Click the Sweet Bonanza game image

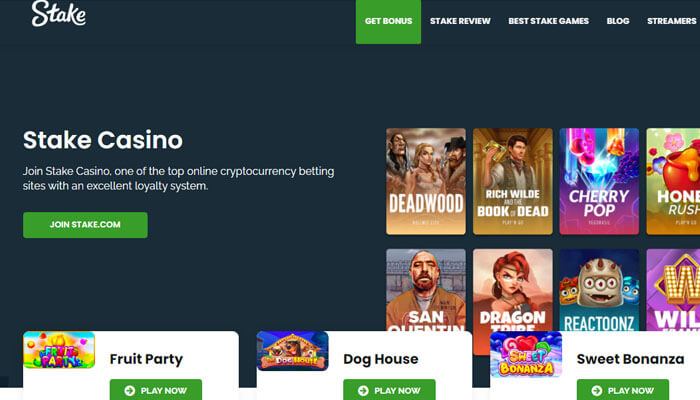coord(526,354)
